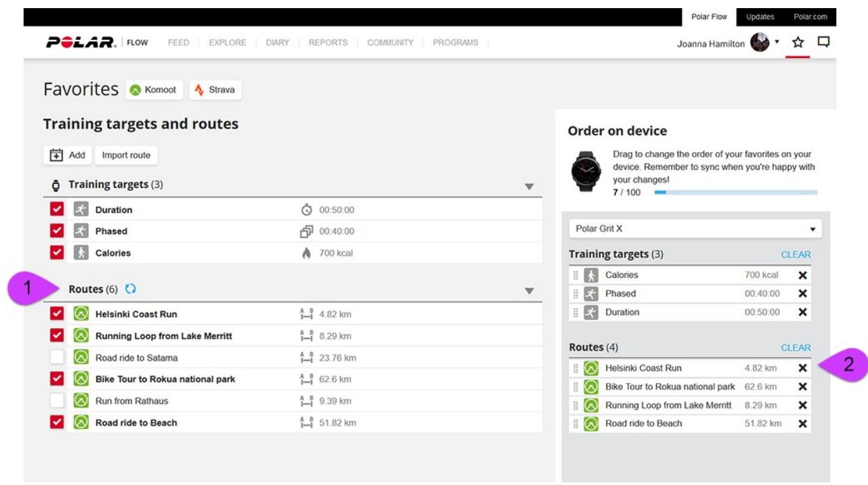Click Joanna Hamilton's profile avatar
Image resolution: width=868 pixels, height=485 pixels.
click(x=760, y=43)
